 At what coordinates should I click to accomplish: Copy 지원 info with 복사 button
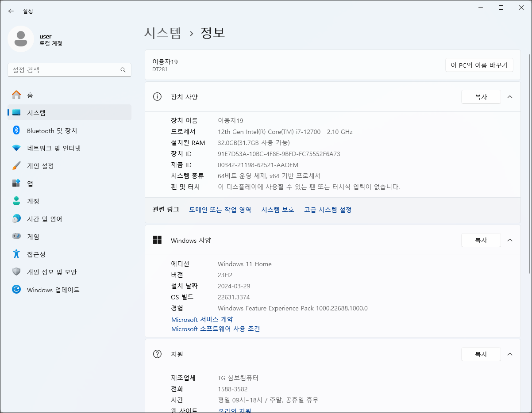481,354
